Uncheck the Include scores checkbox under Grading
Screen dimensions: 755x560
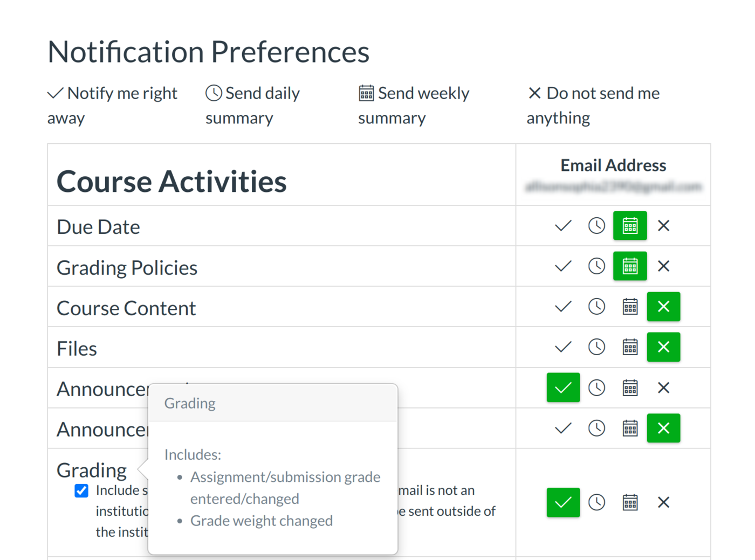[81, 490]
